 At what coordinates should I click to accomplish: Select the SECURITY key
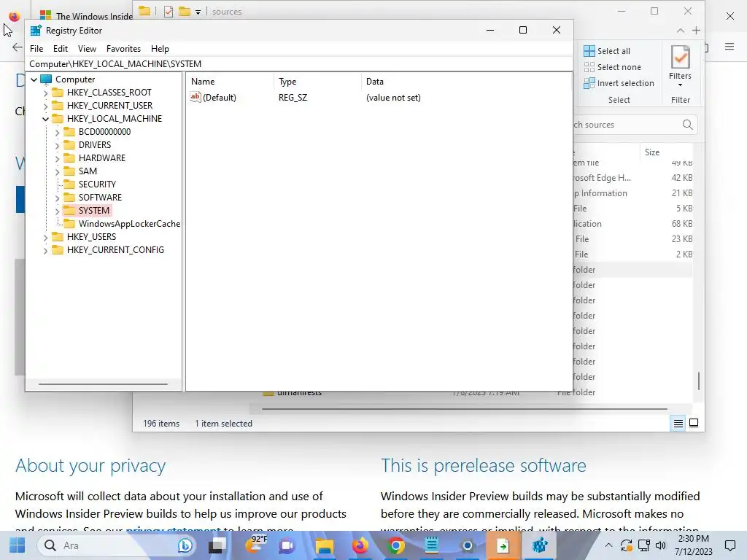pos(97,184)
